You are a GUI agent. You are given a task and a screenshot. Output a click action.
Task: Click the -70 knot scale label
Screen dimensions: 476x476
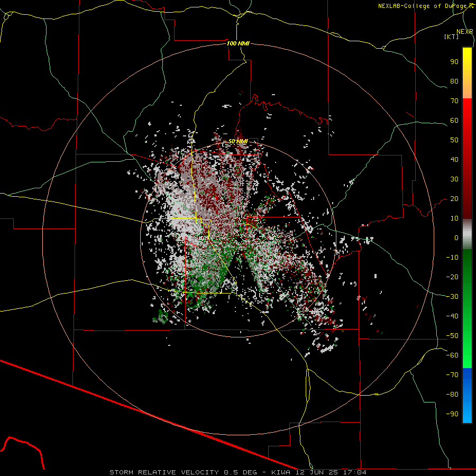coord(452,375)
